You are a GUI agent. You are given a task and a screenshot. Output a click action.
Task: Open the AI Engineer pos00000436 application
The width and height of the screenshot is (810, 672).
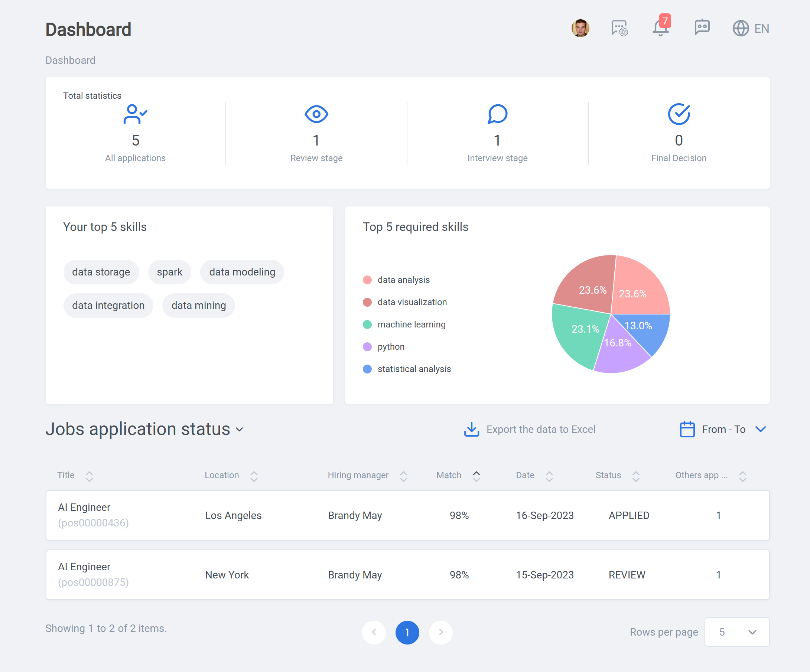[x=407, y=515]
